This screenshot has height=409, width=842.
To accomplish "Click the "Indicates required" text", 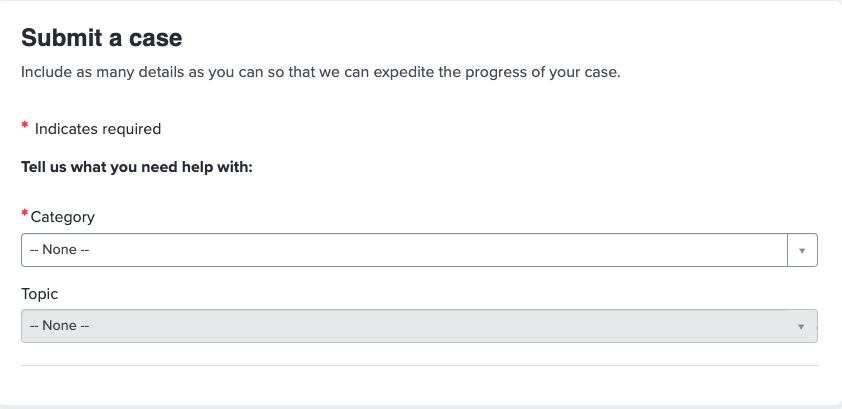I will pos(98,129).
